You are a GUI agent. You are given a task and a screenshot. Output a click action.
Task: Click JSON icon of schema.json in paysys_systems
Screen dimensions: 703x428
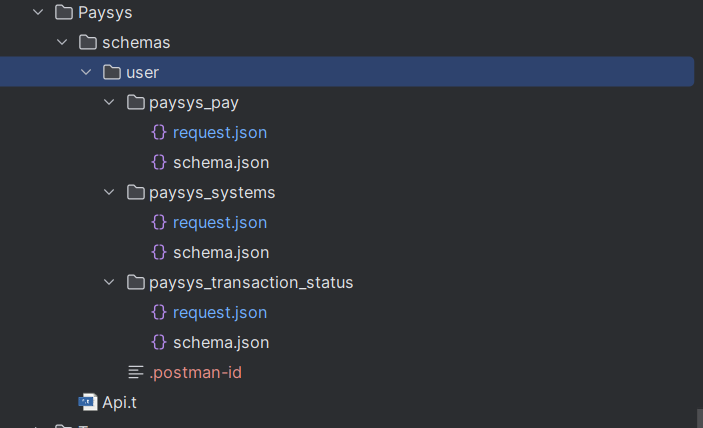(x=158, y=252)
